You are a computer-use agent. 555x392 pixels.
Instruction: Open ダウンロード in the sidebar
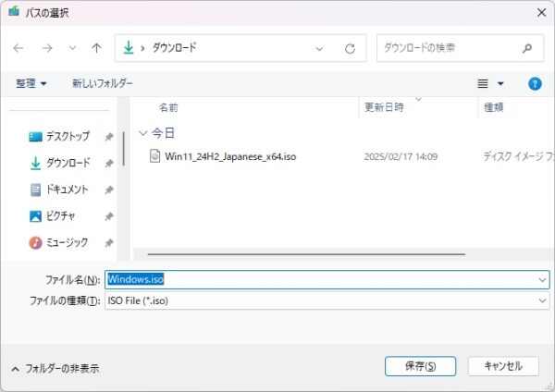click(68, 163)
